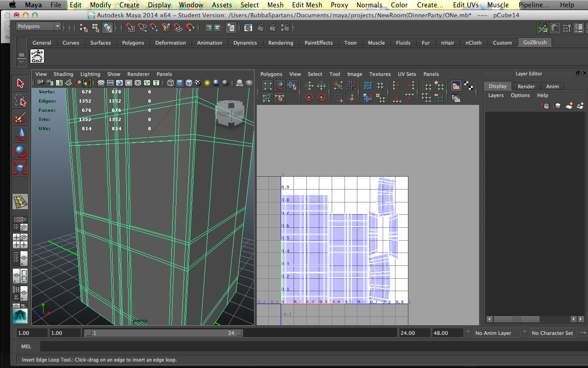Switch to the Rendering shelf tab
Image resolution: width=588 pixels, height=368 pixels.
point(280,43)
